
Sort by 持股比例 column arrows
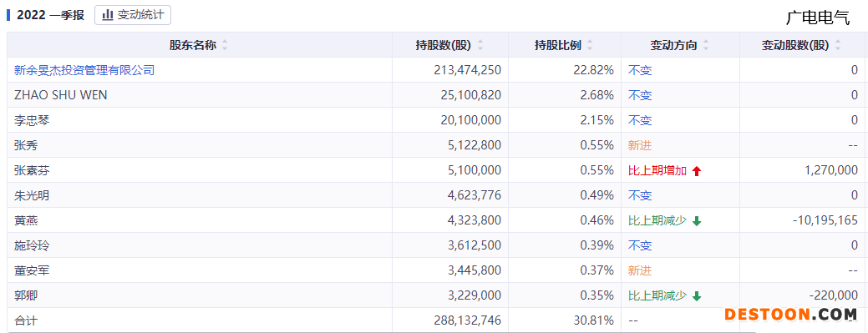[x=591, y=46]
